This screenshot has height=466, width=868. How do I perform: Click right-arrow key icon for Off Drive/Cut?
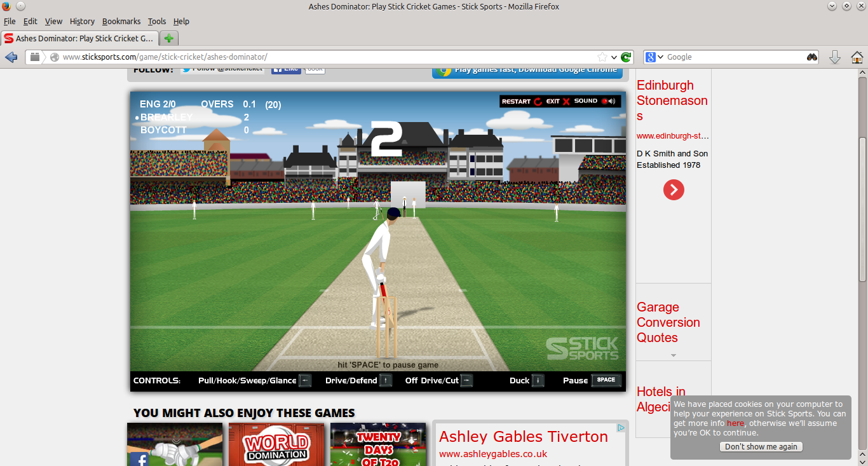[467, 380]
